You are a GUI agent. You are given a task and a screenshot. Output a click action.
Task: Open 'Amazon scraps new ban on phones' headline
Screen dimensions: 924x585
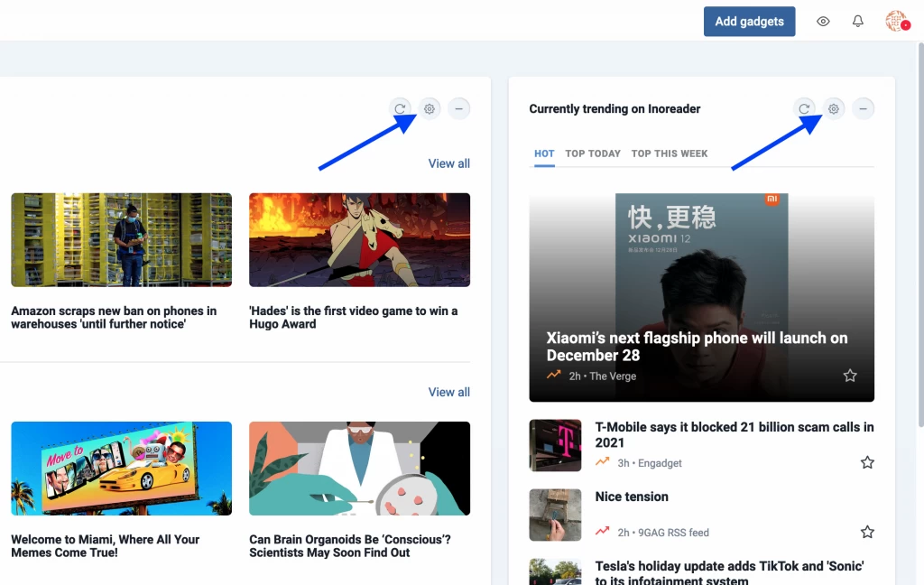114,317
